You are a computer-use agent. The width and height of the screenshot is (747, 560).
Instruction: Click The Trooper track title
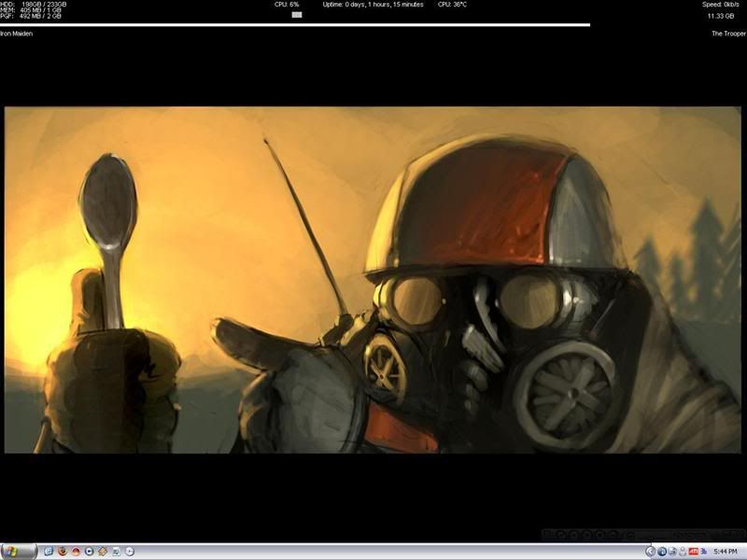coord(728,33)
